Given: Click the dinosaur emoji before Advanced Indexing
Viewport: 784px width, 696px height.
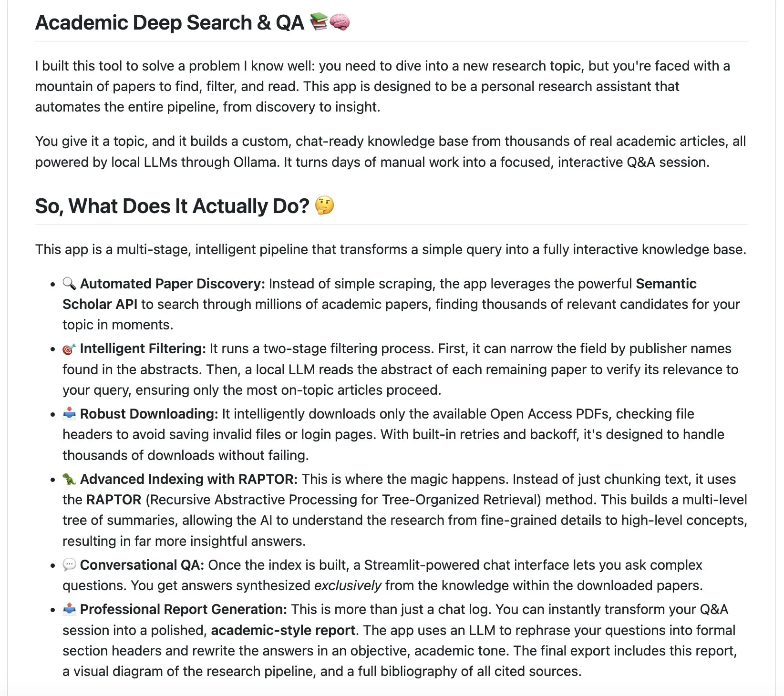Looking at the screenshot, I should [69, 479].
